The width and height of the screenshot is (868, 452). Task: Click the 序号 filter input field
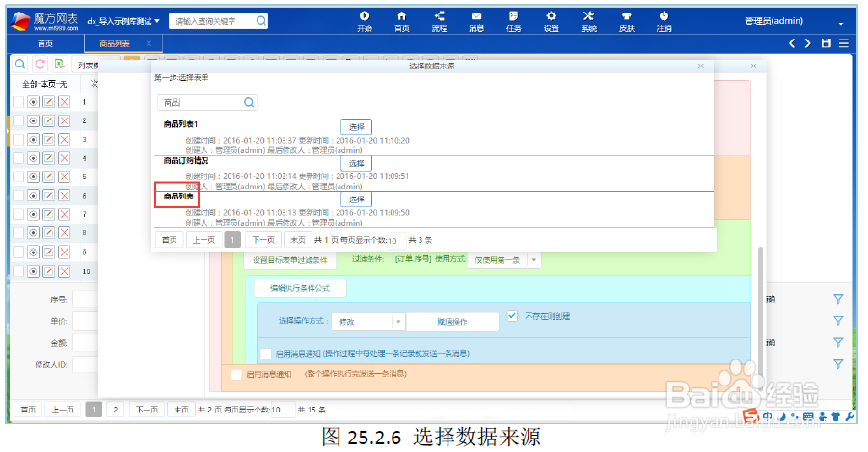point(85,299)
